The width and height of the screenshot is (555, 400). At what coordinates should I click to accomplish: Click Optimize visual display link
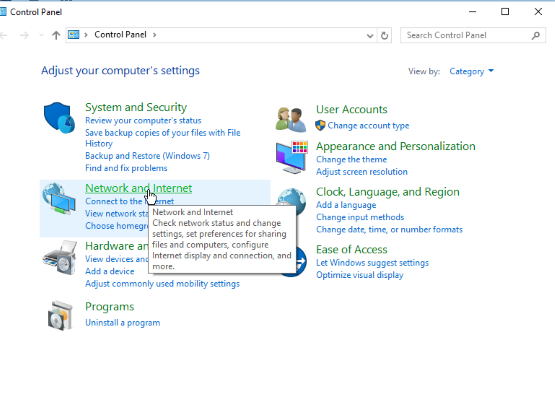pos(359,275)
